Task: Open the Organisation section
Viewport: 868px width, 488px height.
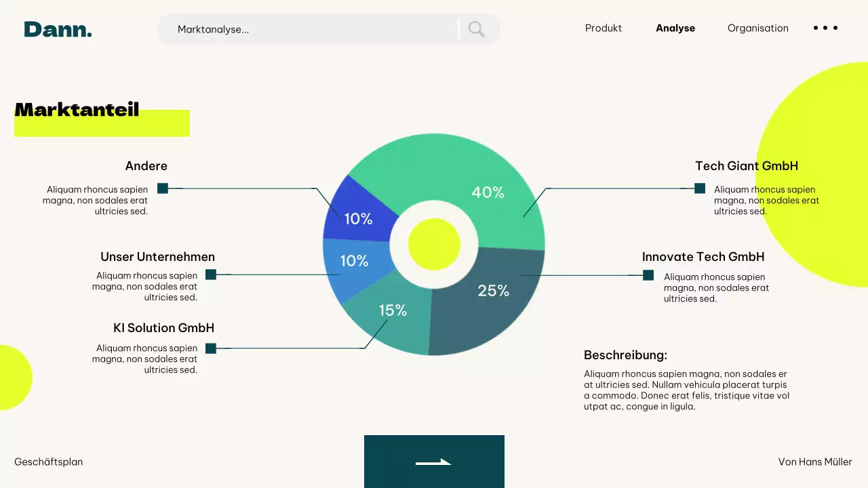Action: click(x=757, y=28)
